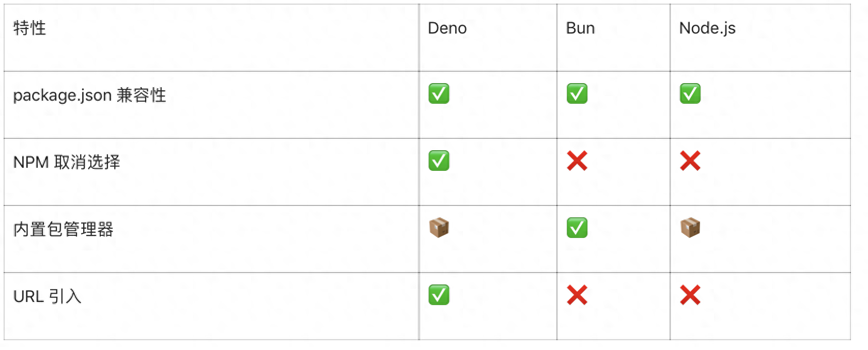
Task: Click the NPM 取消选择 row label
Action: (x=67, y=162)
